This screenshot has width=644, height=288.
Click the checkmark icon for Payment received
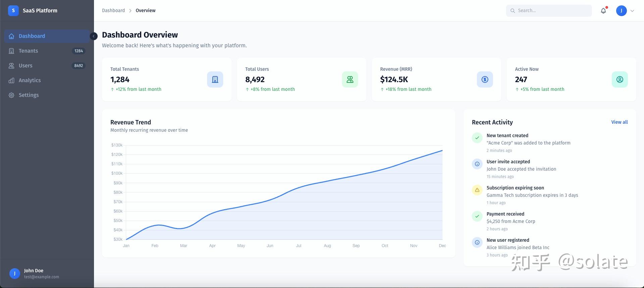pyautogui.click(x=477, y=216)
